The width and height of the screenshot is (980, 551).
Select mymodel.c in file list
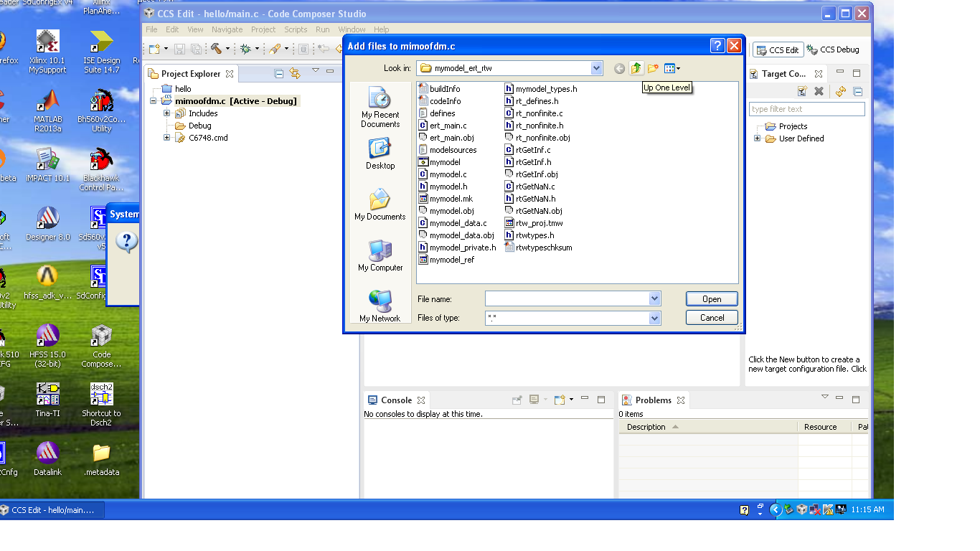point(443,174)
